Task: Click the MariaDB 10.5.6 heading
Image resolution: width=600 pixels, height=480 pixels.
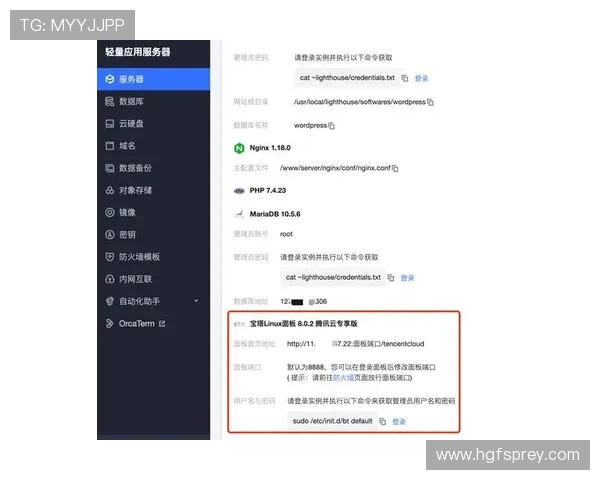Action: point(275,214)
